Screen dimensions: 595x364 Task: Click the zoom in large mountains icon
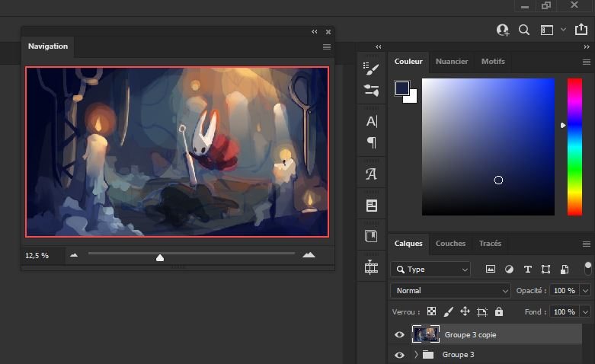(309, 255)
